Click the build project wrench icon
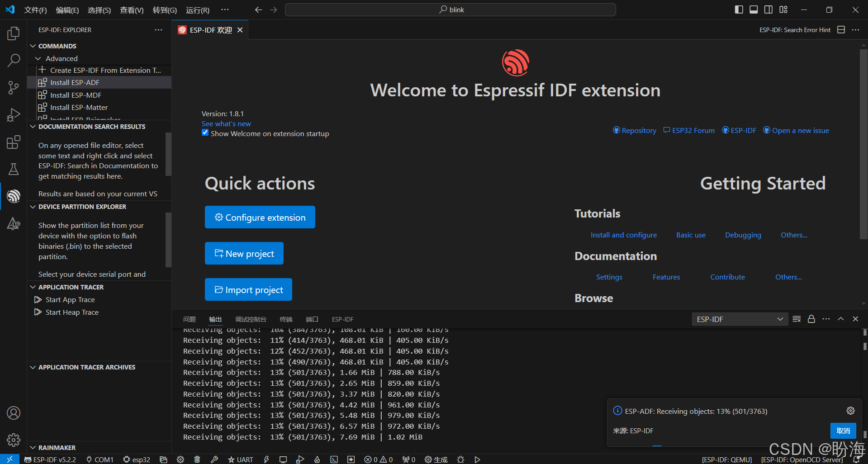 214,459
